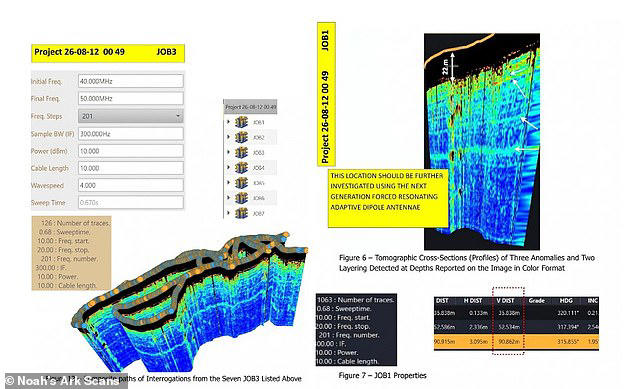Click the 22 m depth label on cross-section
The height and width of the screenshot is (389, 634).
point(445,67)
